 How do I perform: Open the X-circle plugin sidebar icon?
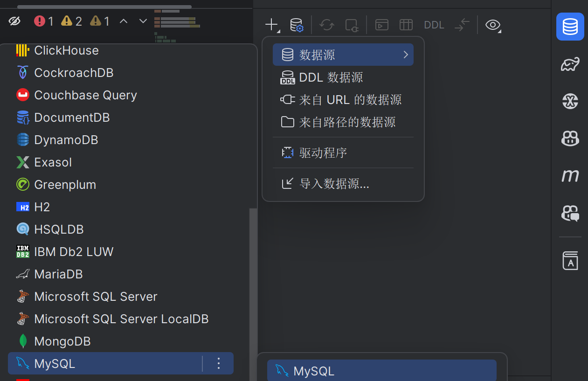(570, 101)
